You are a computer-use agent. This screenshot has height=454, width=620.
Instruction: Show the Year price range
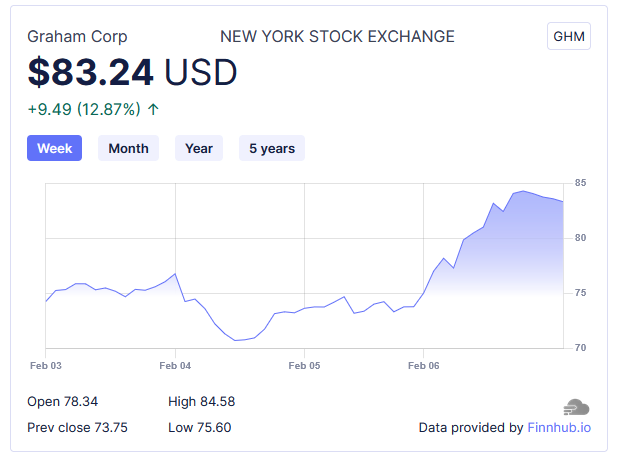tap(199, 148)
